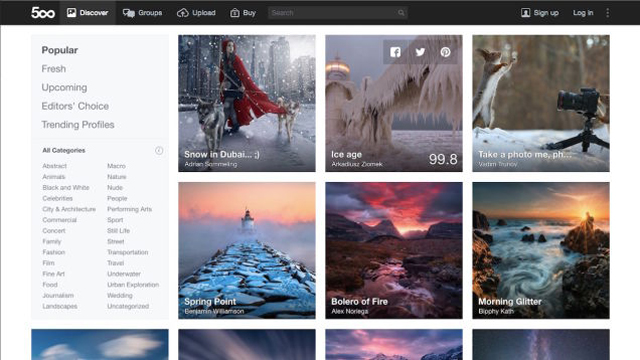The height and width of the screenshot is (360, 640).
Task: Open Trending Profiles
Action: (78, 124)
